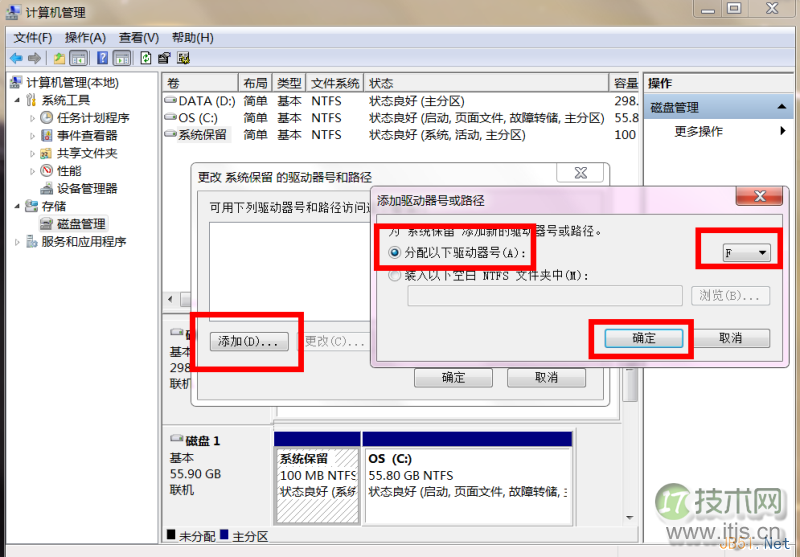Collapse the 系统工具 tree node
The height and width of the screenshot is (557, 800).
(17, 100)
